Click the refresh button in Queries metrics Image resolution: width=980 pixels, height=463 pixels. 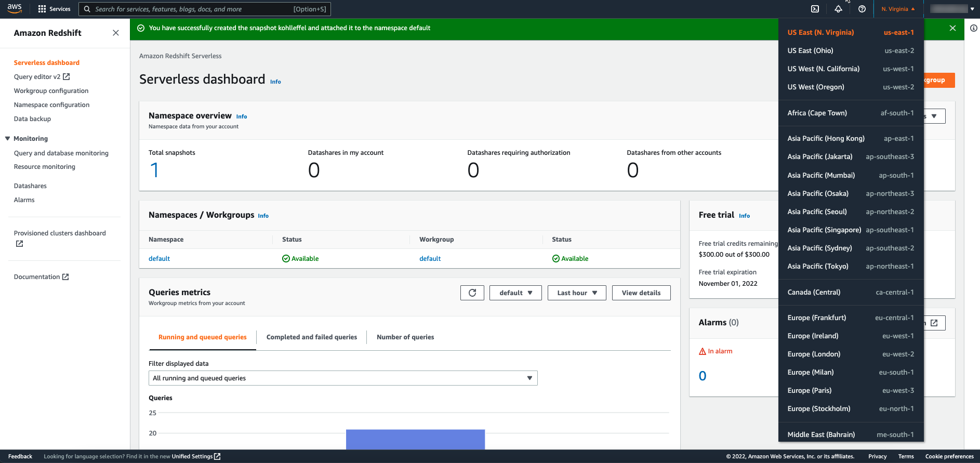click(x=472, y=293)
